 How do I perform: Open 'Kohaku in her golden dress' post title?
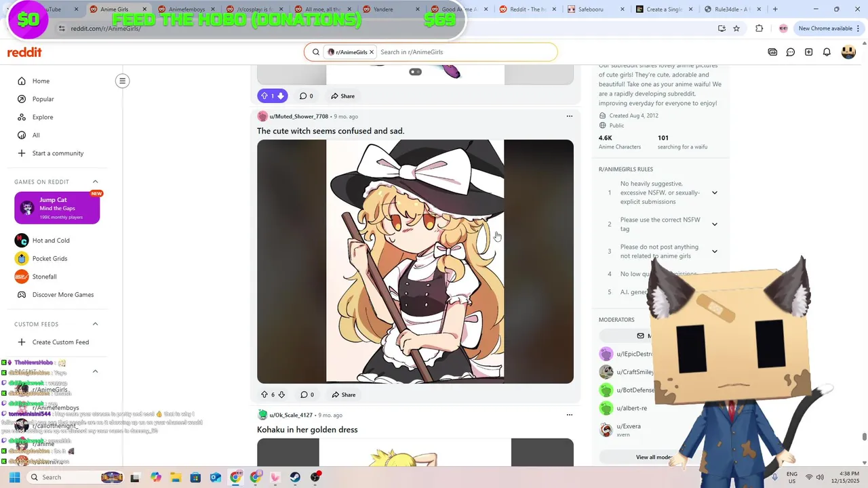coord(307,430)
